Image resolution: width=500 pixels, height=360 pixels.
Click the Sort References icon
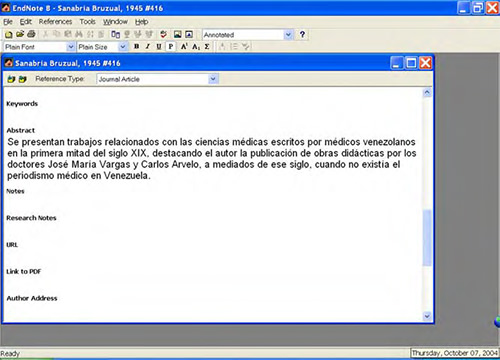90,34
